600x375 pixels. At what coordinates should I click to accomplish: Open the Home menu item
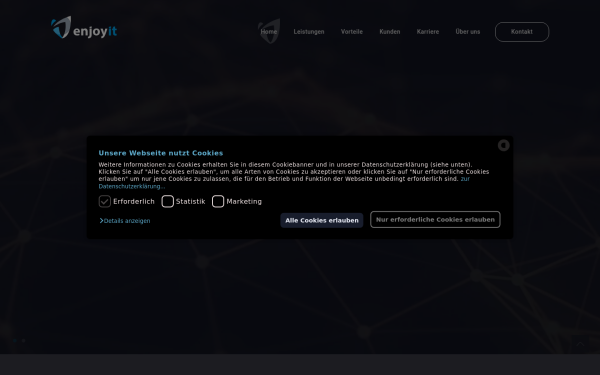pyautogui.click(x=269, y=32)
